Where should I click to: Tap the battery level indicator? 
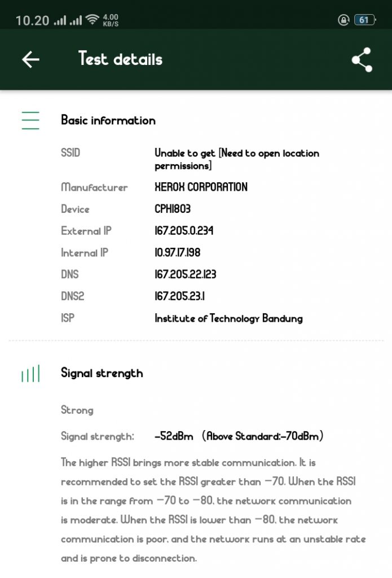pyautogui.click(x=364, y=20)
